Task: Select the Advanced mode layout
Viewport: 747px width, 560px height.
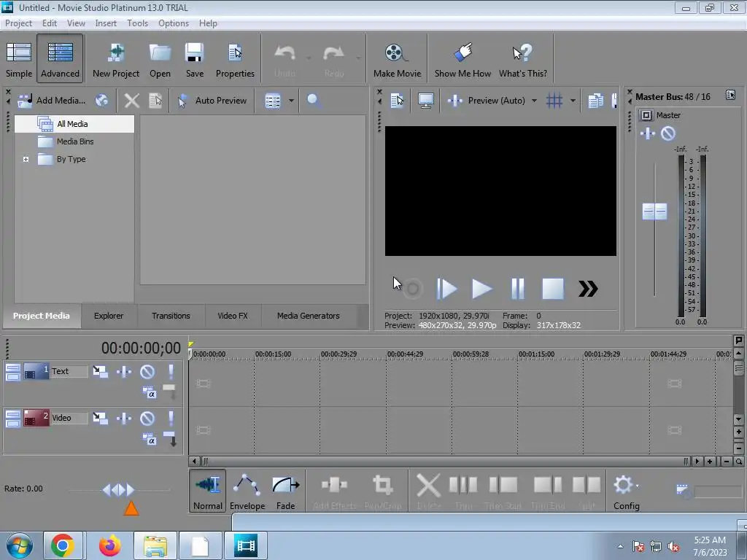Action: click(60, 60)
